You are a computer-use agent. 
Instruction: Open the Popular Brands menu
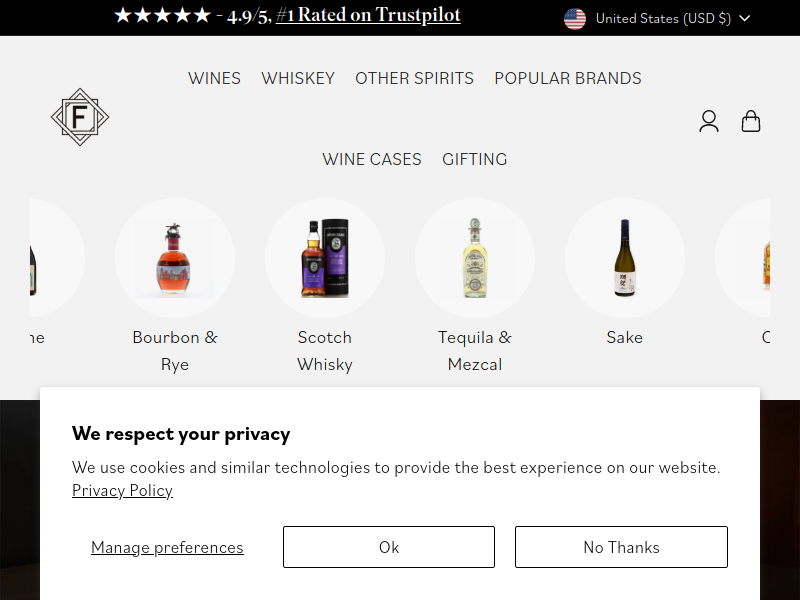(x=568, y=78)
